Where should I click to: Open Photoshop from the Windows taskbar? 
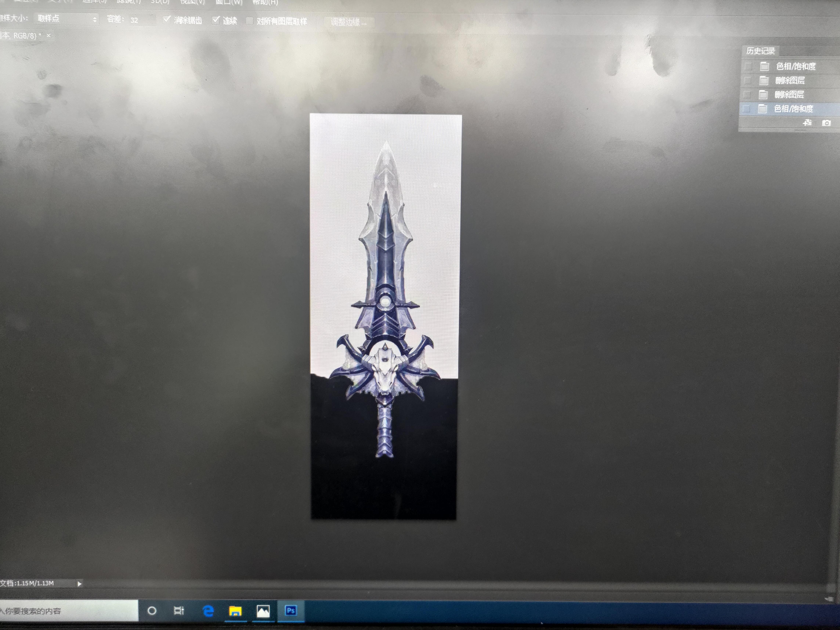coord(291,611)
